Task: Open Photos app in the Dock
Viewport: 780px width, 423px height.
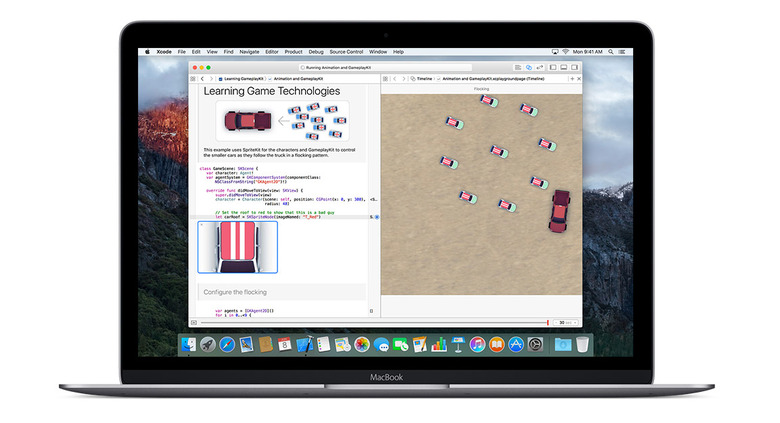Action: point(361,344)
